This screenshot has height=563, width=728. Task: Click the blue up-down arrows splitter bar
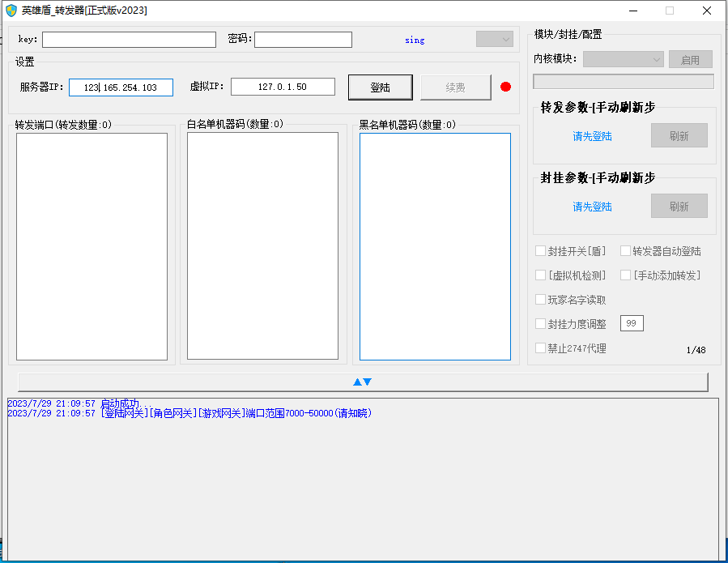click(363, 382)
